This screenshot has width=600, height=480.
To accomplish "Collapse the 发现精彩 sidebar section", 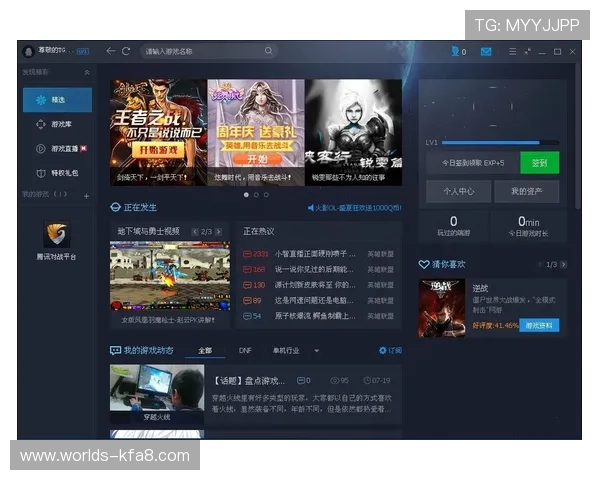I will 87,73.
